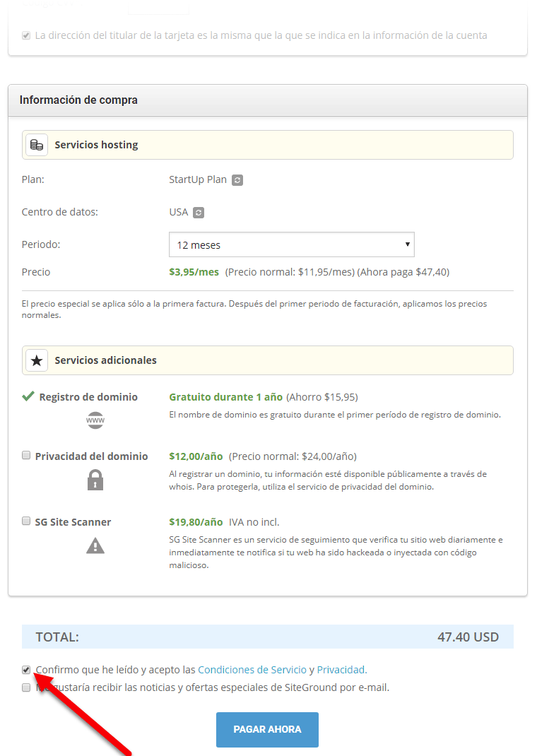This screenshot has height=756, width=537.
Task: Click the change icon next to StartUp Plan
Action: 237,179
